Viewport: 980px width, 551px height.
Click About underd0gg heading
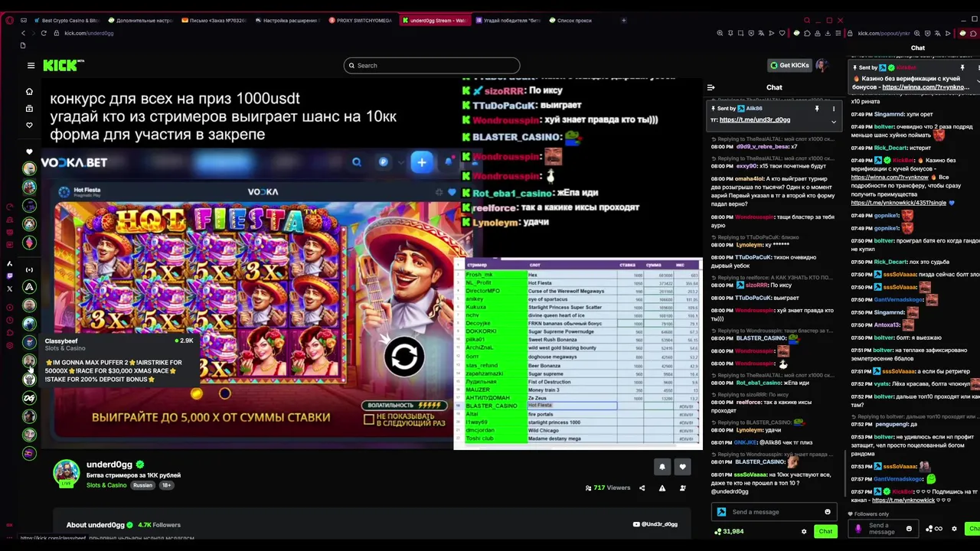click(95, 525)
